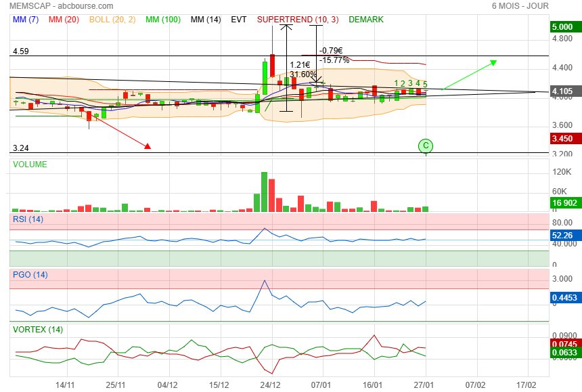
Task: Click the 14/11 date axis label
Action: (x=65, y=385)
